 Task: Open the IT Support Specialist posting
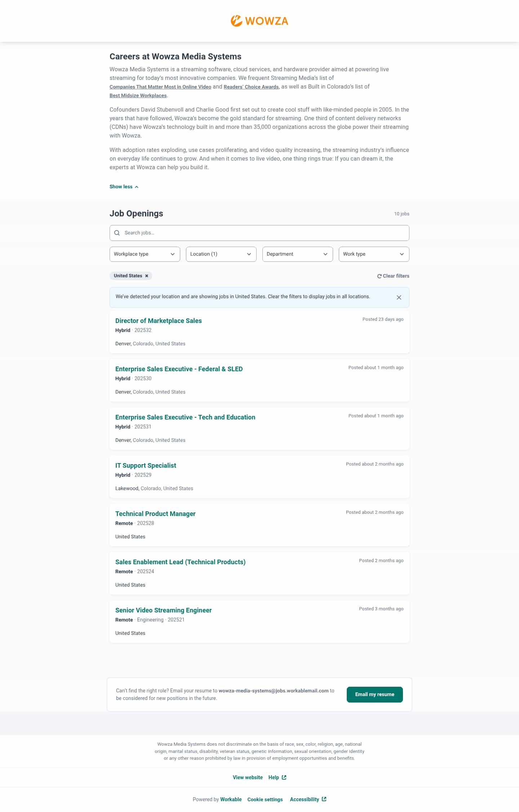click(146, 466)
